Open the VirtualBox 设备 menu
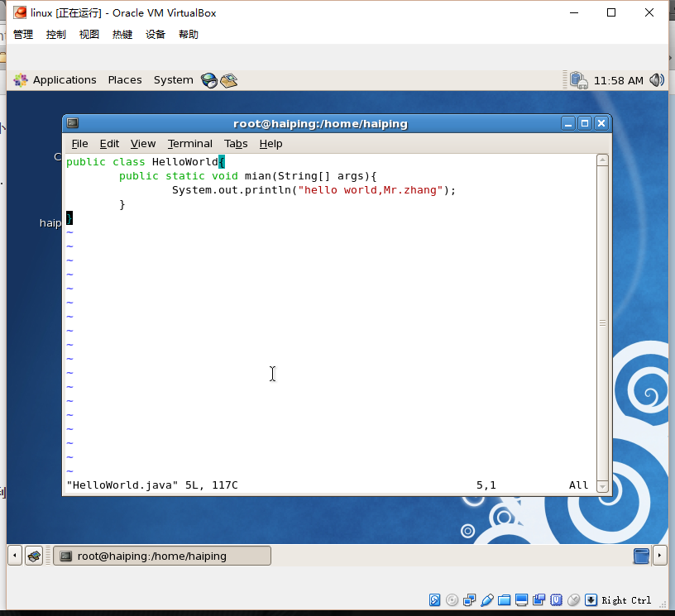This screenshot has height=616, width=675. coord(156,35)
